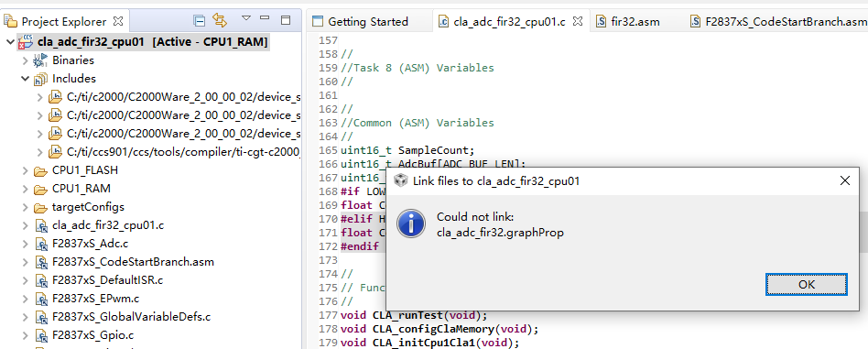The image size is (868, 349).
Task: Click the CLA_initCpu1Cla1 prototype line
Action: pos(430,343)
